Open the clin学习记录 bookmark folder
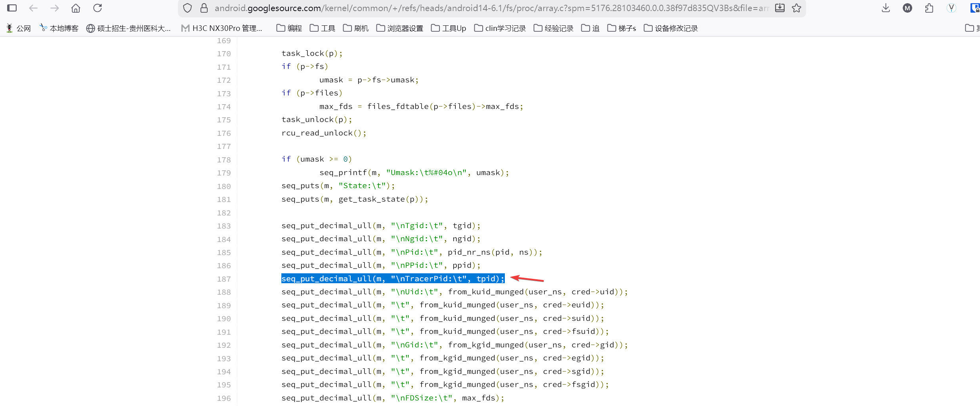The height and width of the screenshot is (406, 980). tap(500, 28)
